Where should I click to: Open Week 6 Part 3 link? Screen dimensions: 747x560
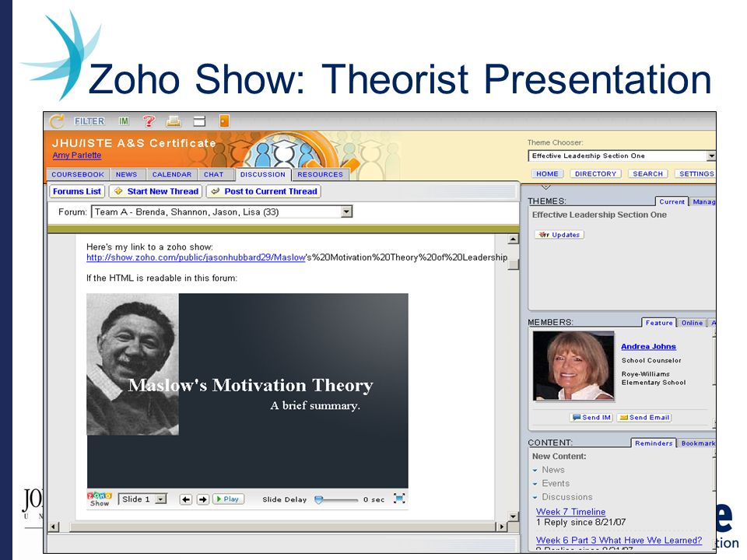(619, 541)
